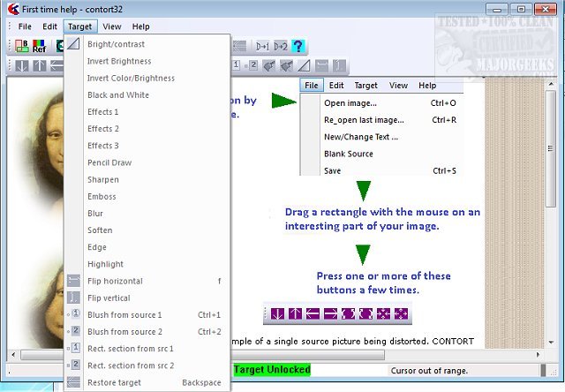Click the down arrow distortion icon
Image resolution: width=565 pixels, height=392 pixels.
22,65
